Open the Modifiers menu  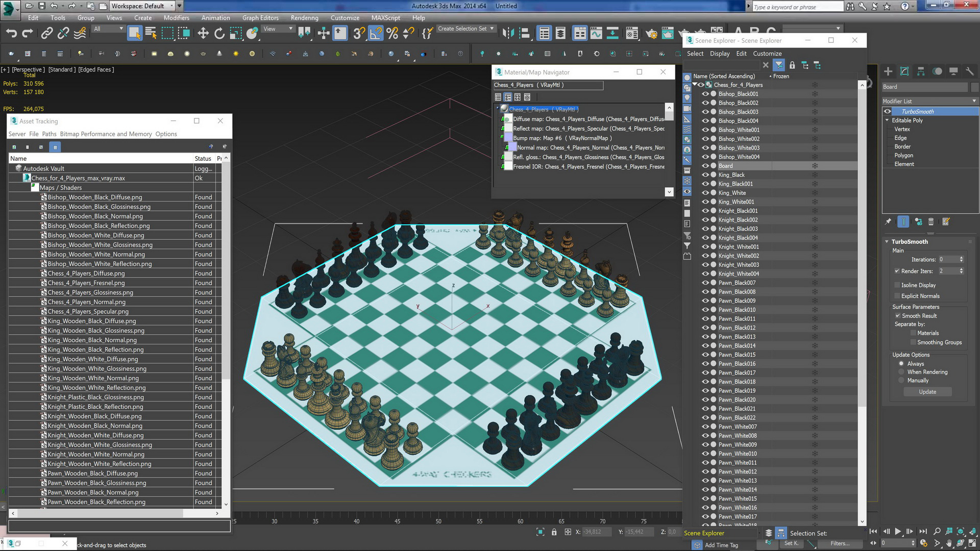point(176,18)
